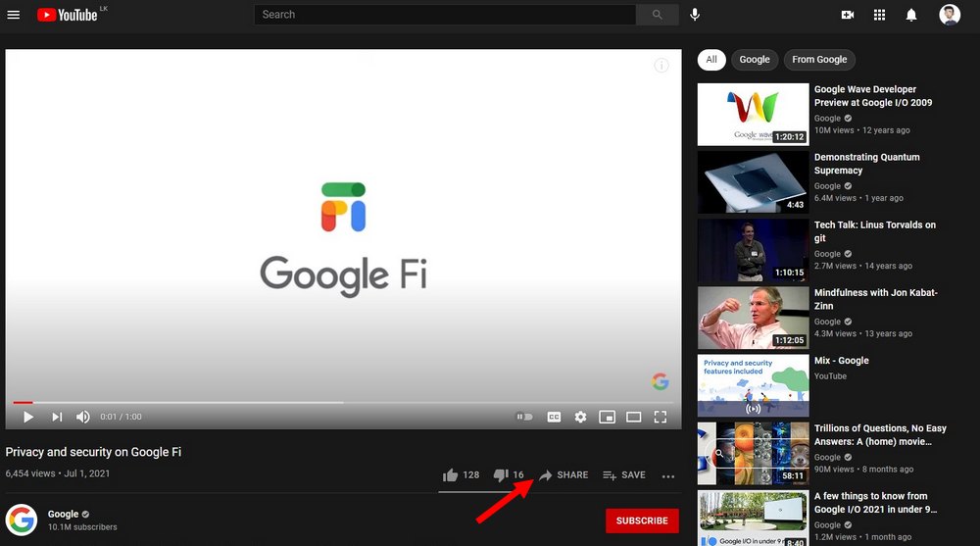Enable miniplayer mode
The image size is (980, 546).
pos(607,417)
